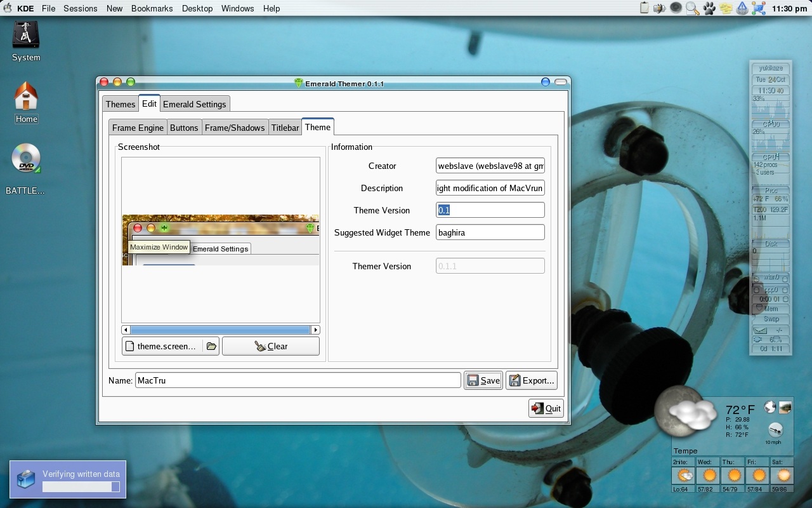812x508 pixels.
Task: Switch to the Emerald Settings tab
Action: (195, 104)
